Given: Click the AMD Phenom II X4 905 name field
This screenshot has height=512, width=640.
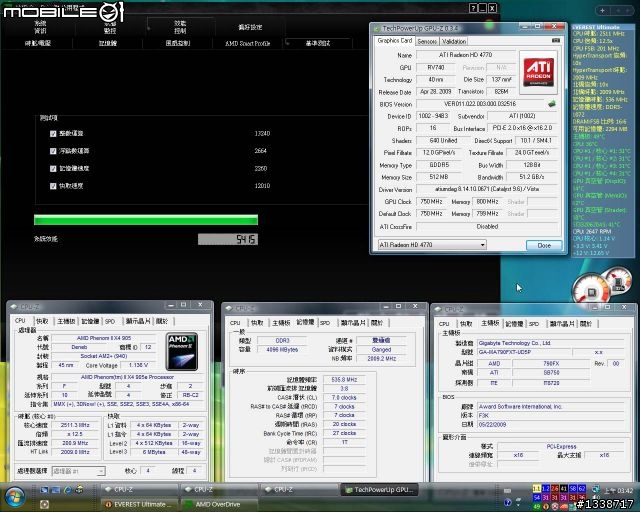Looking at the screenshot, I should pyautogui.click(x=104, y=338).
